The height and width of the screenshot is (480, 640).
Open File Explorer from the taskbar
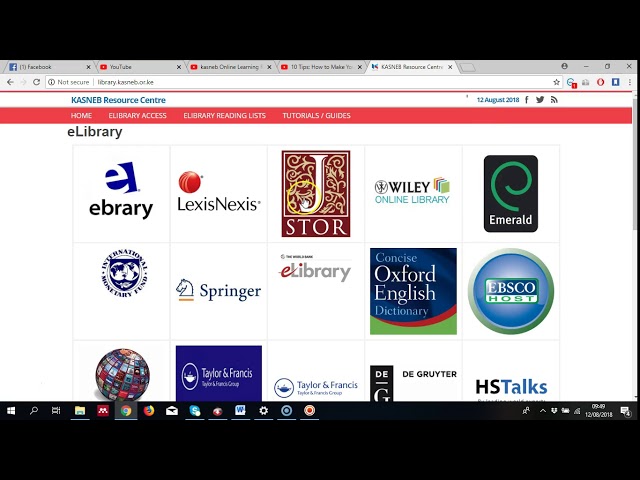point(80,411)
